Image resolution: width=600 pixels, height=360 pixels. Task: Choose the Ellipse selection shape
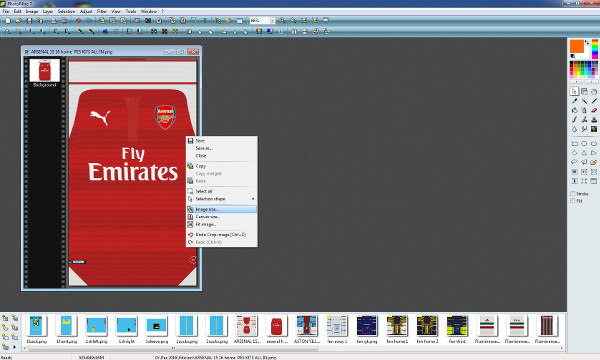click(x=584, y=144)
